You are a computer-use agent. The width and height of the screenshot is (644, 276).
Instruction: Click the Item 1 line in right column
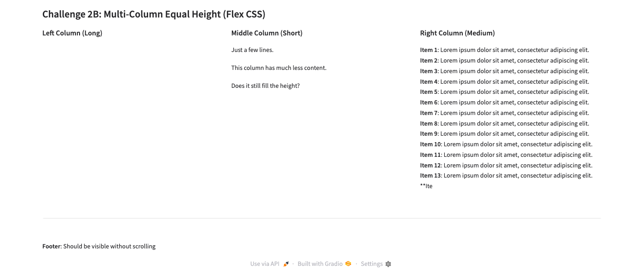click(504, 50)
